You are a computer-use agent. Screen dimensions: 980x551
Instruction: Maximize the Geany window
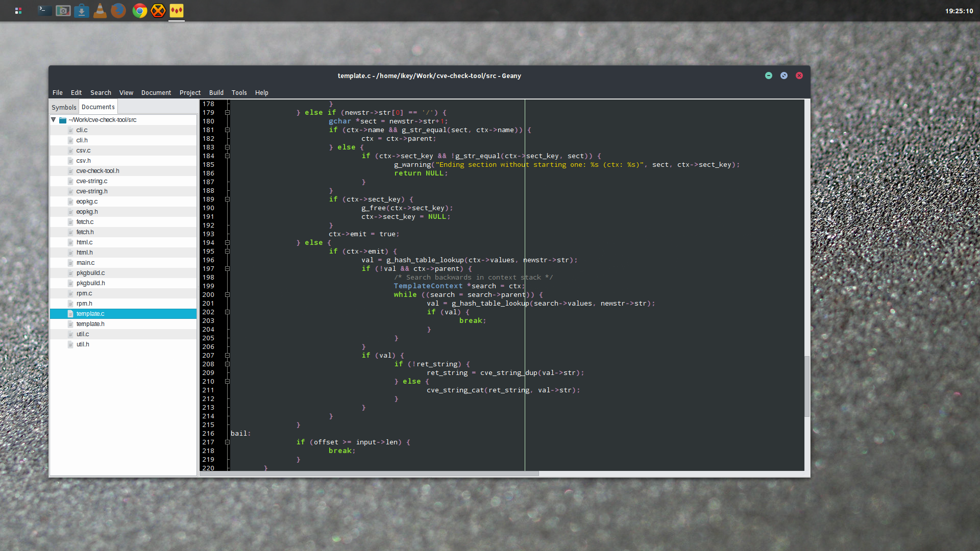784,76
